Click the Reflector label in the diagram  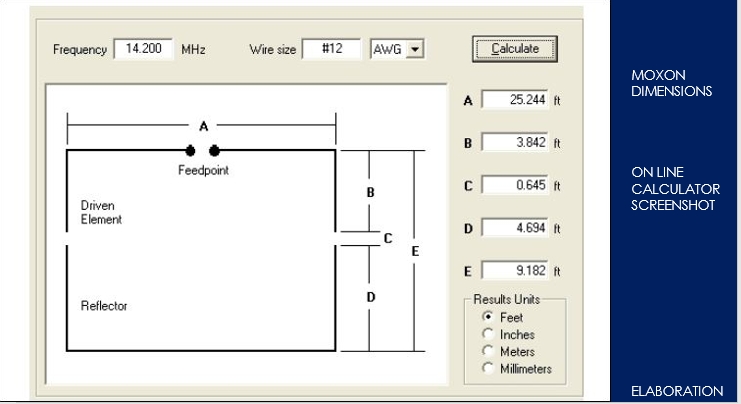click(x=104, y=306)
